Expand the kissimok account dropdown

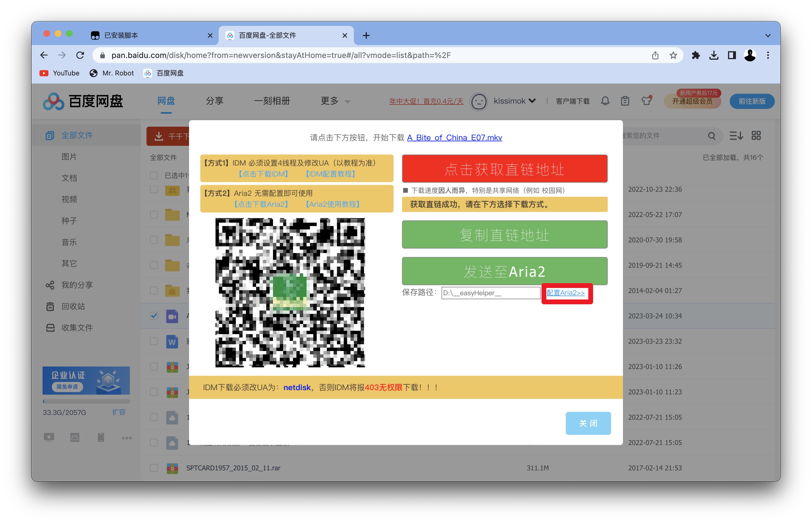coord(514,101)
